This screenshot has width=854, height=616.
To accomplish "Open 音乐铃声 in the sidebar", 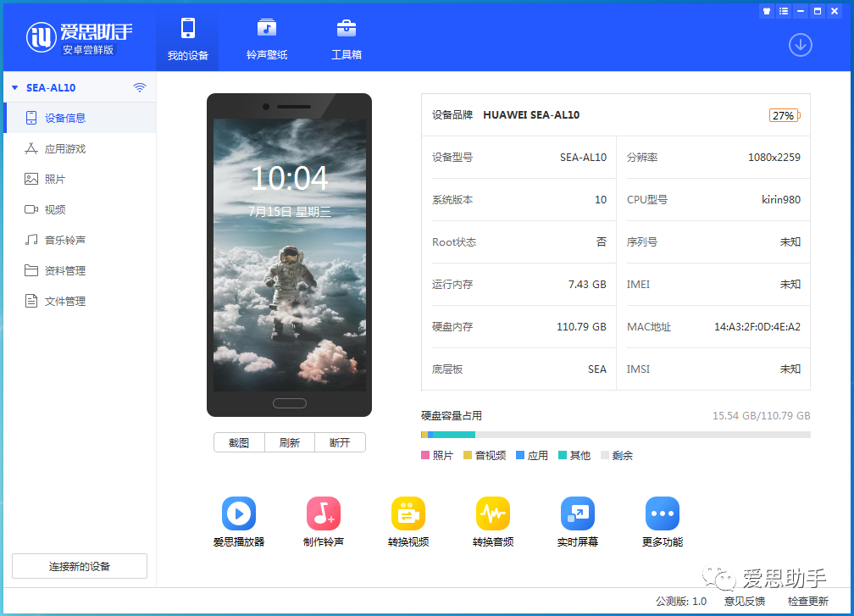I will 80,240.
